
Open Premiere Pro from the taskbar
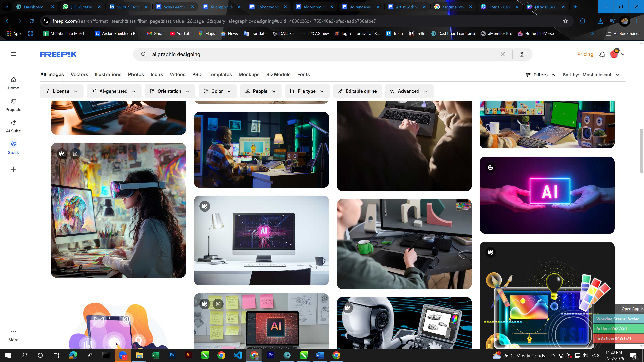pyautogui.click(x=271, y=355)
